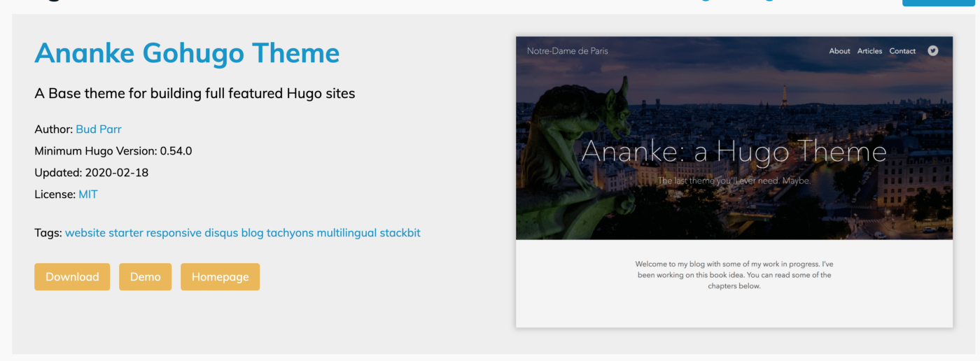Filter by the website tag
The height and width of the screenshot is (361, 980).
click(85, 232)
